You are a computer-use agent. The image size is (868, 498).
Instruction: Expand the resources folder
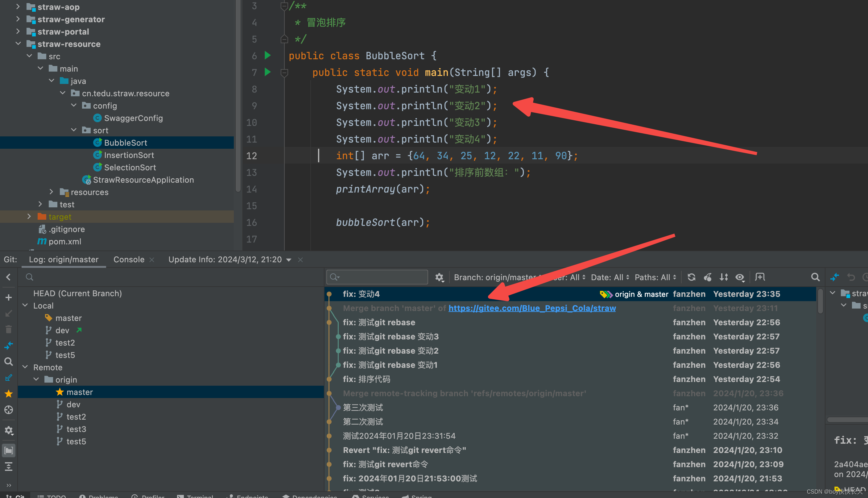pyautogui.click(x=51, y=192)
